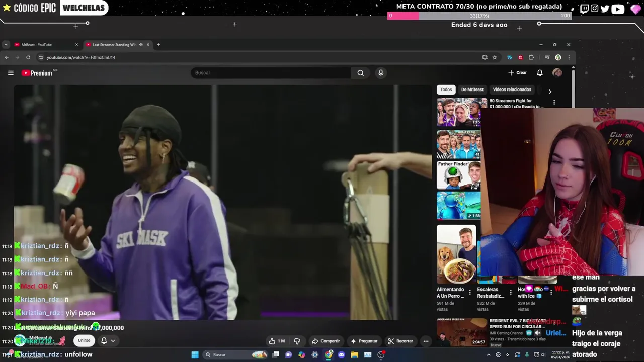
Task: Show hidden system tray icons chevron
Action: coord(489,355)
